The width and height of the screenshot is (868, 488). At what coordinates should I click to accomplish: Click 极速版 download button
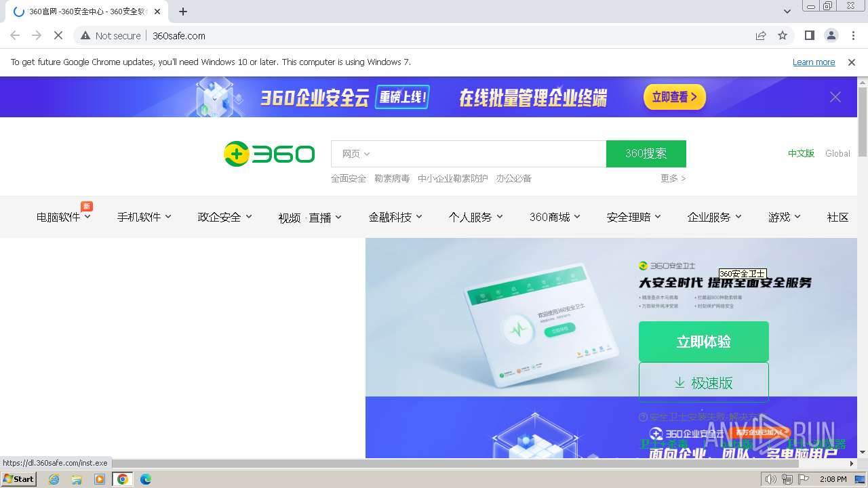click(704, 382)
